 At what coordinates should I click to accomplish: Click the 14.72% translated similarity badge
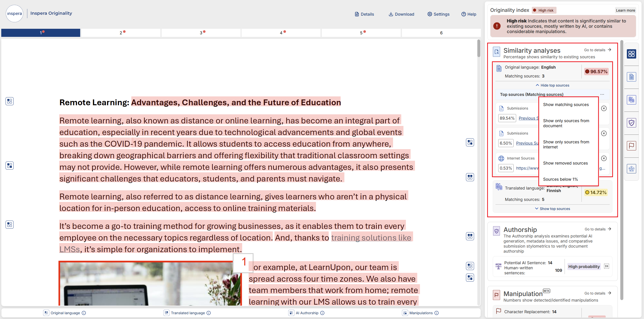[596, 192]
